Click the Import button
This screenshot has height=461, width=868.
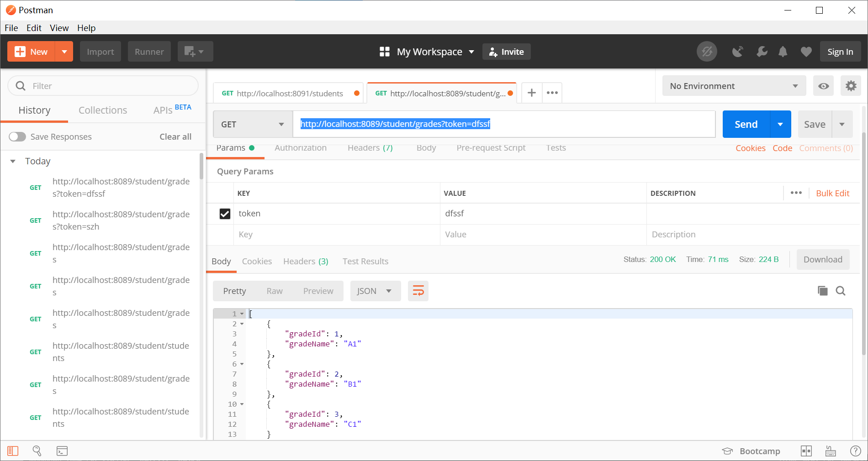pos(101,52)
